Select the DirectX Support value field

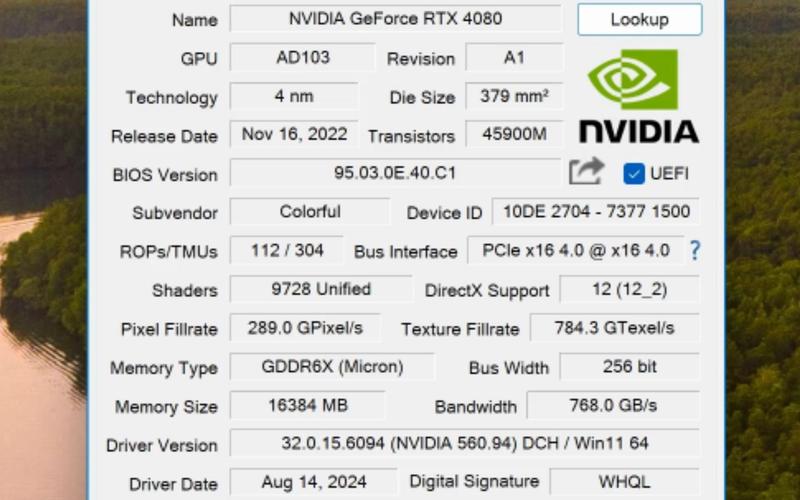pos(629,290)
